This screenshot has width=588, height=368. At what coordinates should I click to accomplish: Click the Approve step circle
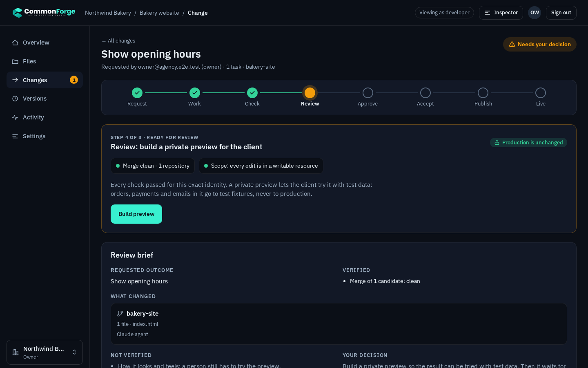[x=368, y=93]
